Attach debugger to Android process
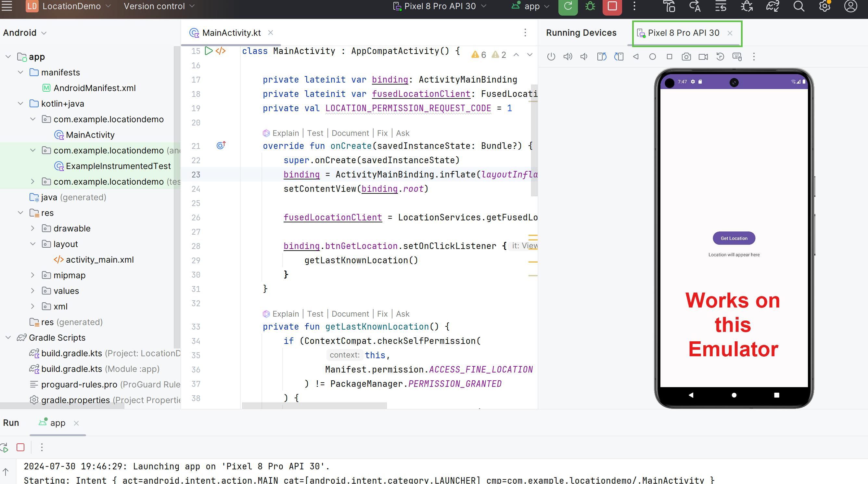Screen dimensions: 868x484 pos(747,7)
